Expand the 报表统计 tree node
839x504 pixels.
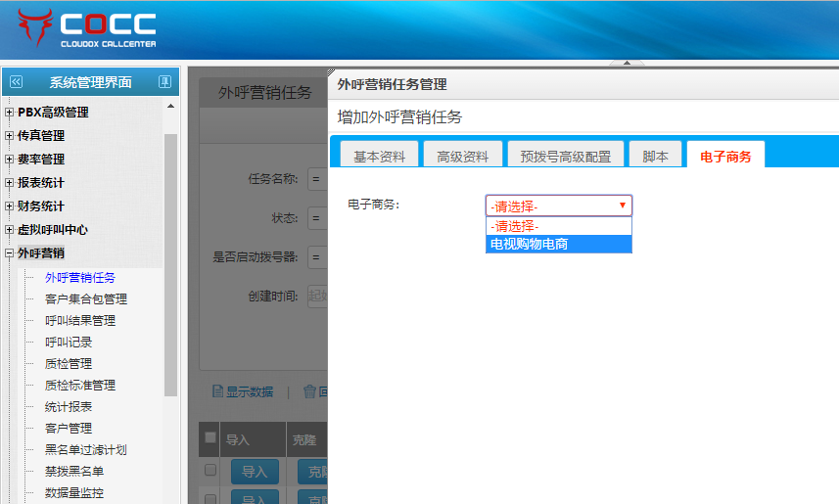(10, 183)
